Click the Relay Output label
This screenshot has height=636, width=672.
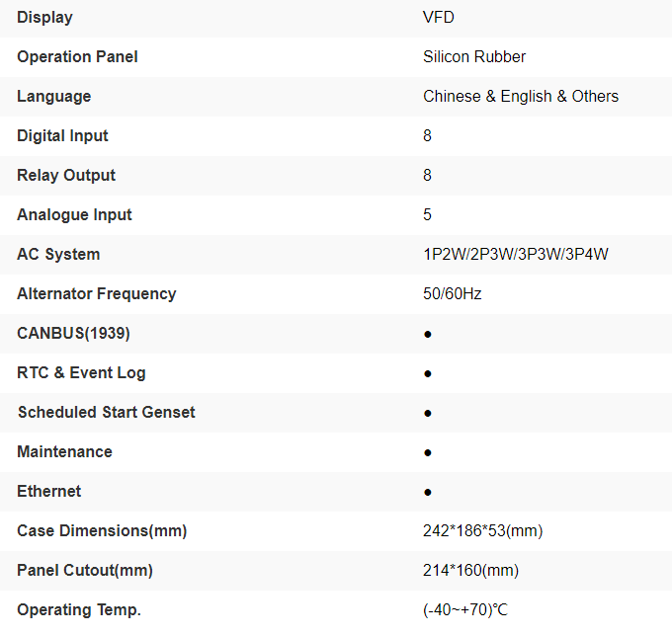click(66, 175)
